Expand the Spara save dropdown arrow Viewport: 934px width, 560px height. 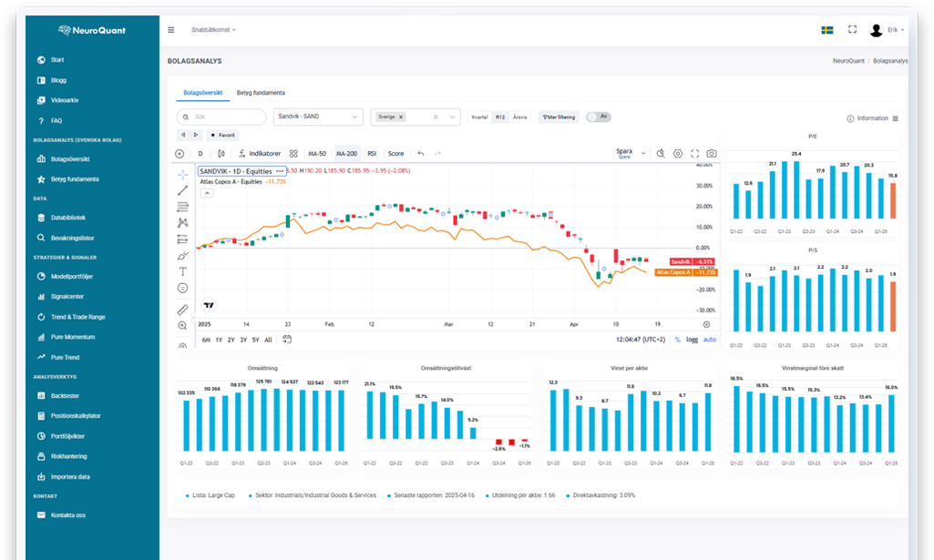(x=643, y=154)
